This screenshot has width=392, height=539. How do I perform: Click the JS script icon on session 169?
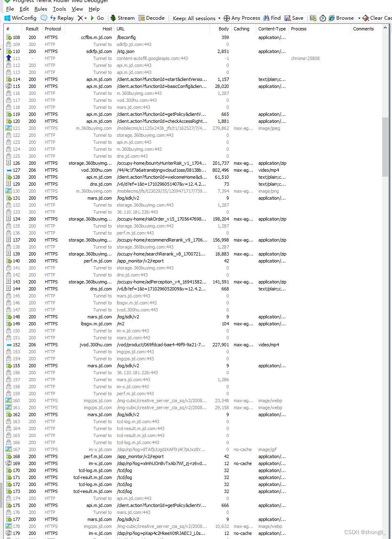(9, 463)
